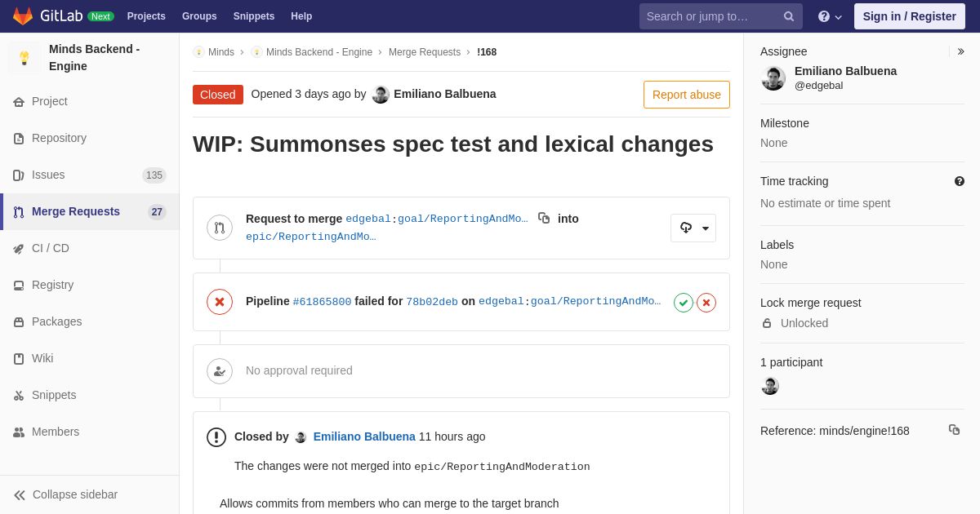Click the Time tracking help icon
Viewport: 980px width, 514px height.
coord(960,181)
